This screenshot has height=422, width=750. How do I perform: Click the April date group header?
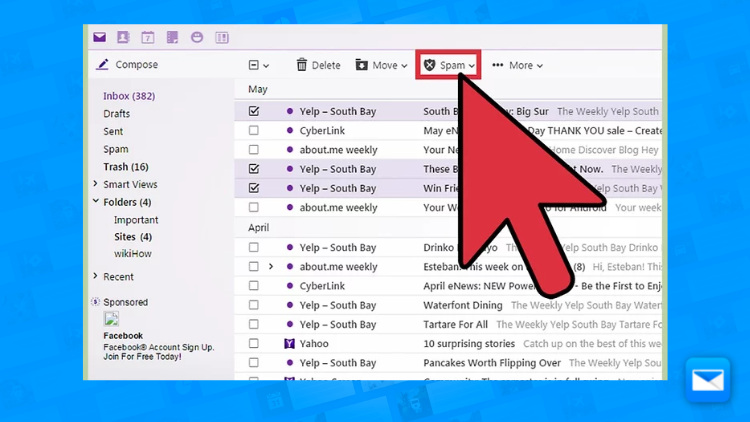258,227
